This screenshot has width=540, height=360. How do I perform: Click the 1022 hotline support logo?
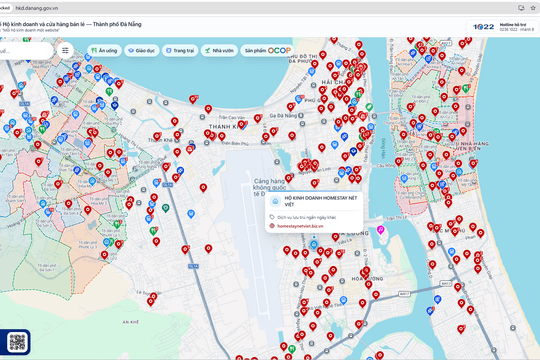click(x=484, y=27)
